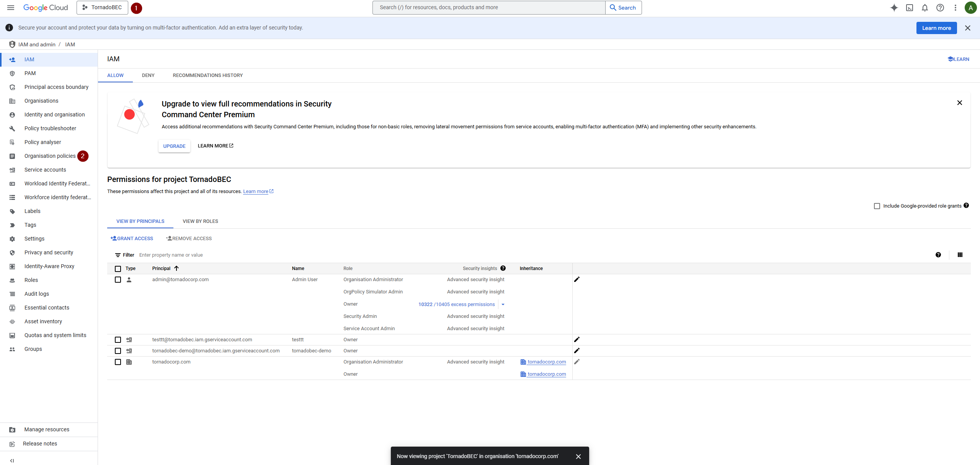Open the help question mark in top bar

click(940, 8)
